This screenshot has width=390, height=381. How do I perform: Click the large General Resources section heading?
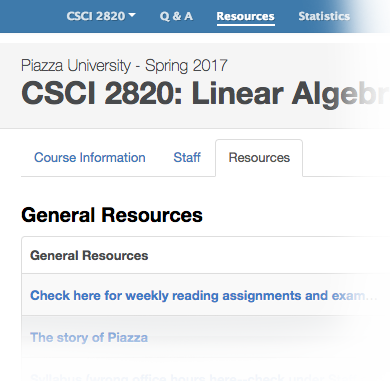point(112,215)
